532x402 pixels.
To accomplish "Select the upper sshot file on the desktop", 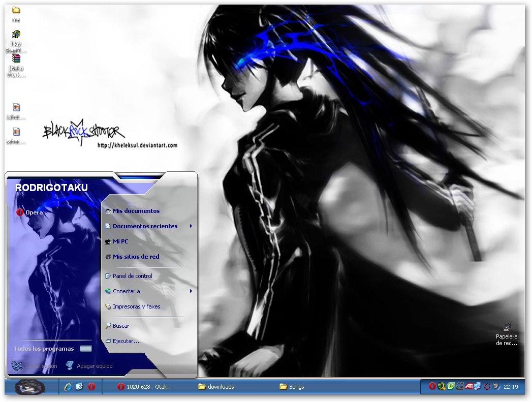I will tap(16, 112).
